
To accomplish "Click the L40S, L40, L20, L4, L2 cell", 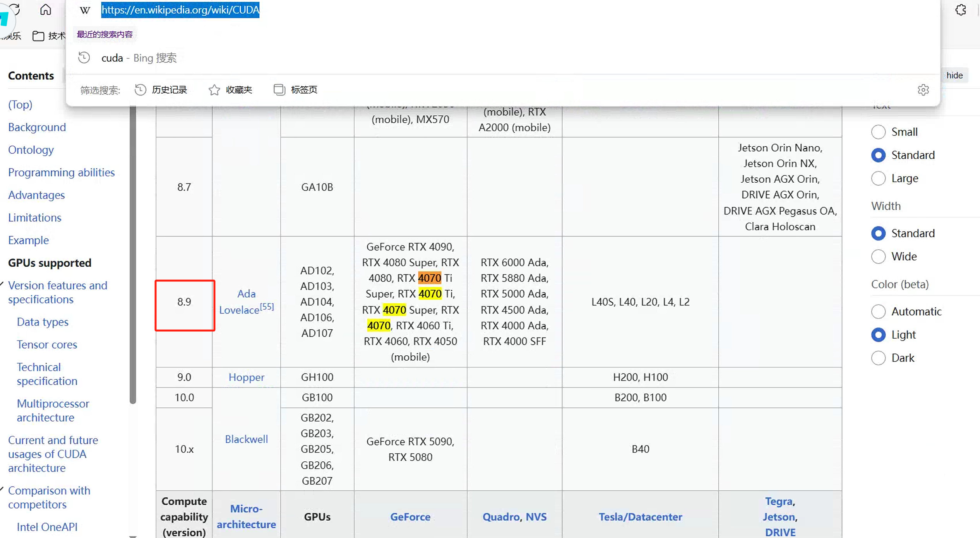I will [x=641, y=302].
